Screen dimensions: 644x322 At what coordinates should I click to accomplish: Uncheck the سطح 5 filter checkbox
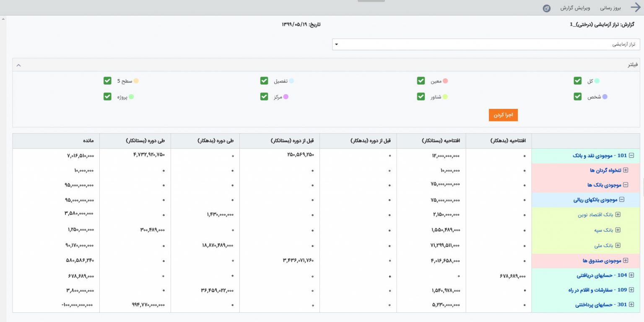click(107, 81)
